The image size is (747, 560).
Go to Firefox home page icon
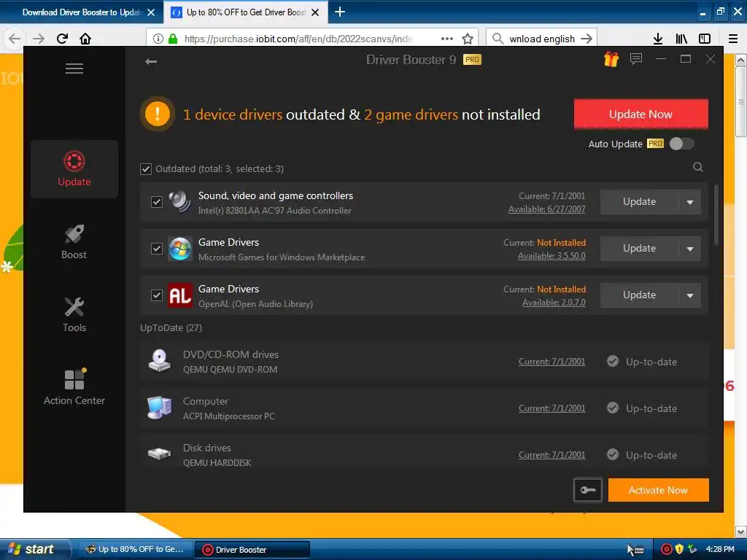85,39
